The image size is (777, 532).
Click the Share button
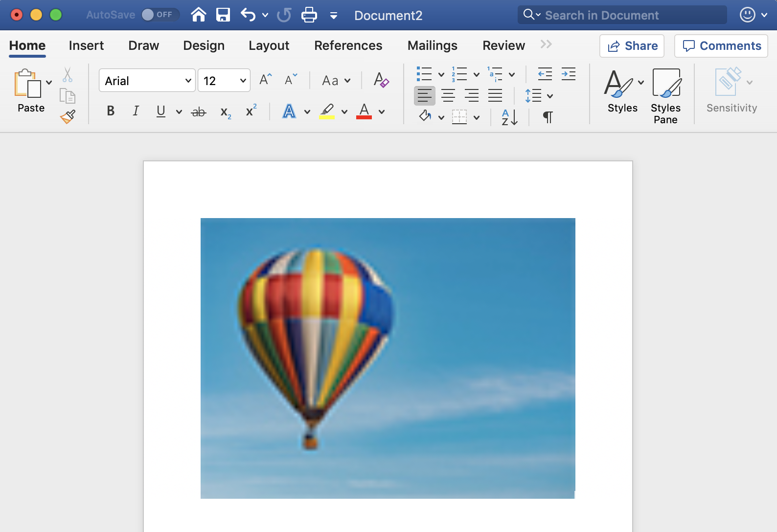tap(632, 46)
